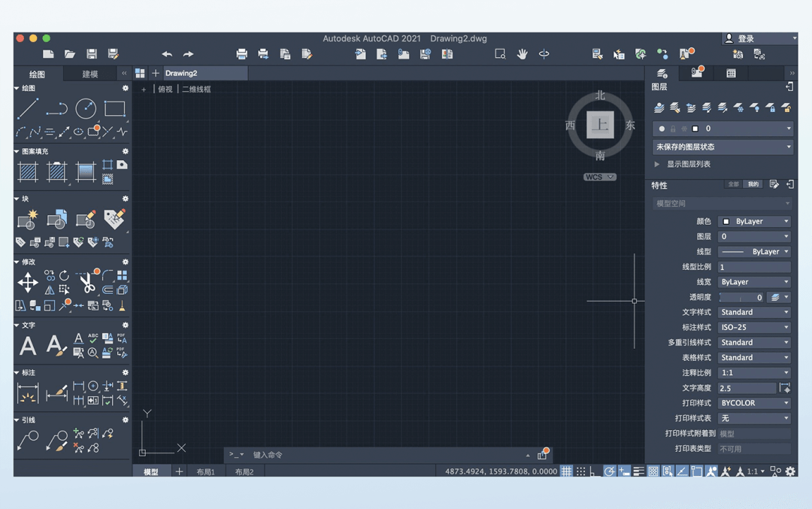Open the 标注样式 ISO-25 dropdown
This screenshot has width=812, height=509.
click(x=755, y=327)
